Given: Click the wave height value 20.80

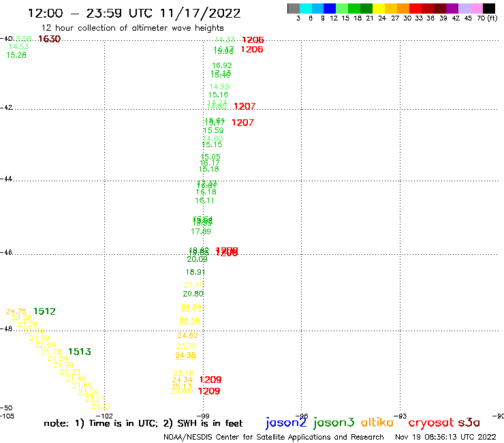Looking at the screenshot, I should (193, 294).
